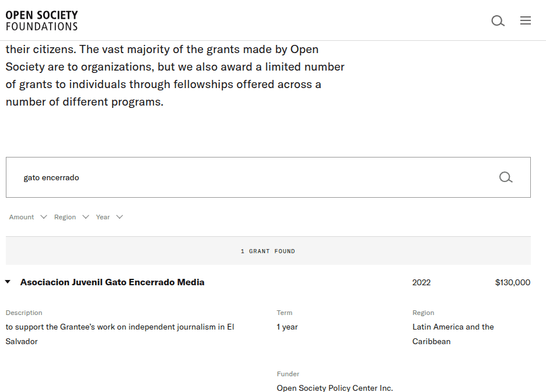Open the Year filter dropdown
Screen dimensions: 546x392
tap(109, 217)
